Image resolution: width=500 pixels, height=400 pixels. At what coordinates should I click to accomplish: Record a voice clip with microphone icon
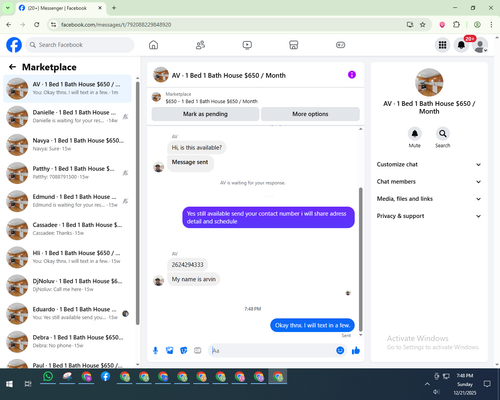[x=155, y=350]
